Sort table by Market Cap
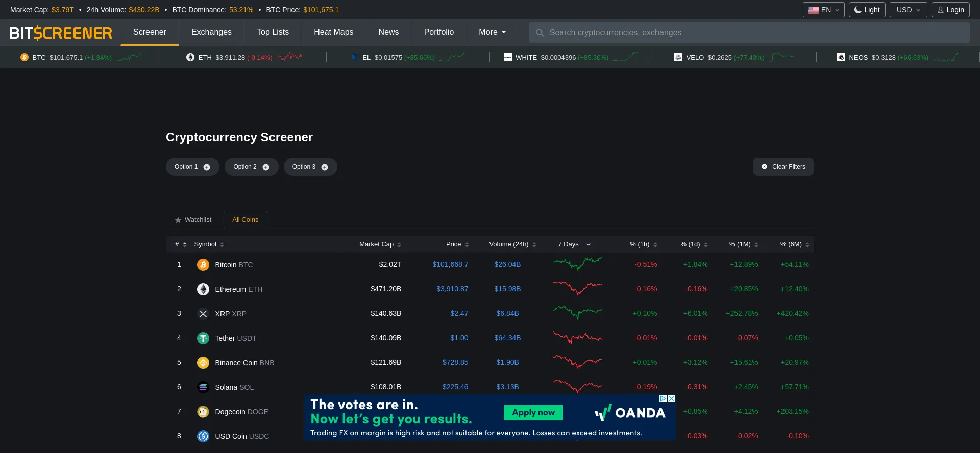Image resolution: width=980 pixels, height=453 pixels. (x=380, y=244)
